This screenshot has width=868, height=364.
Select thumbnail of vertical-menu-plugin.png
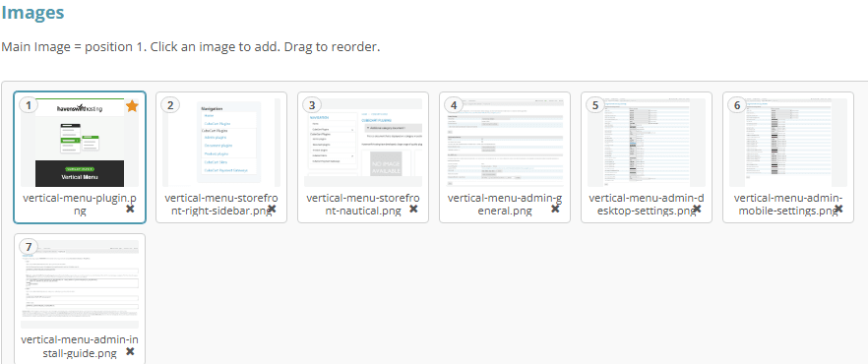click(x=80, y=143)
